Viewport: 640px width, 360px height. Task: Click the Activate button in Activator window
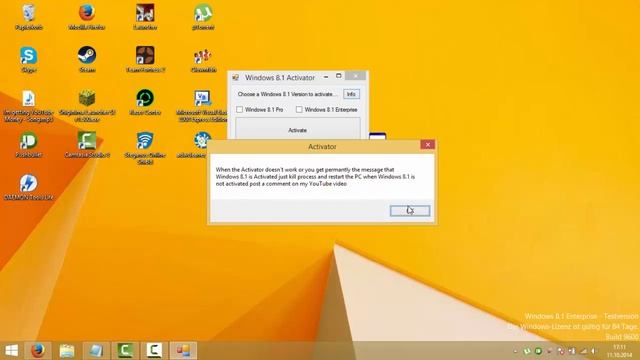tap(298, 129)
